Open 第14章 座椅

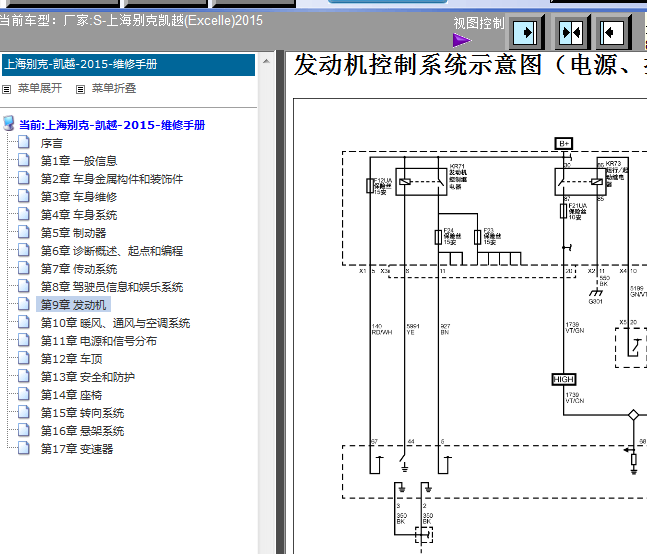71,395
